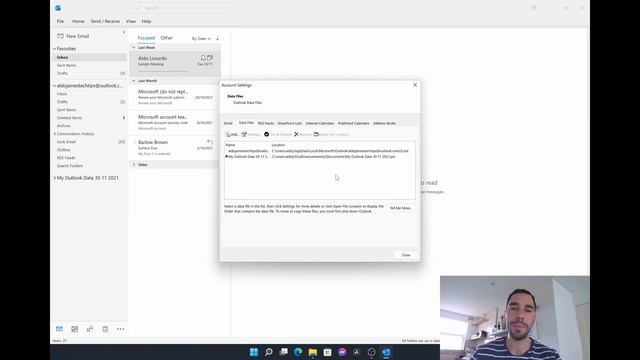
Task: Click the Set as Default checkmark
Action: coord(267,134)
